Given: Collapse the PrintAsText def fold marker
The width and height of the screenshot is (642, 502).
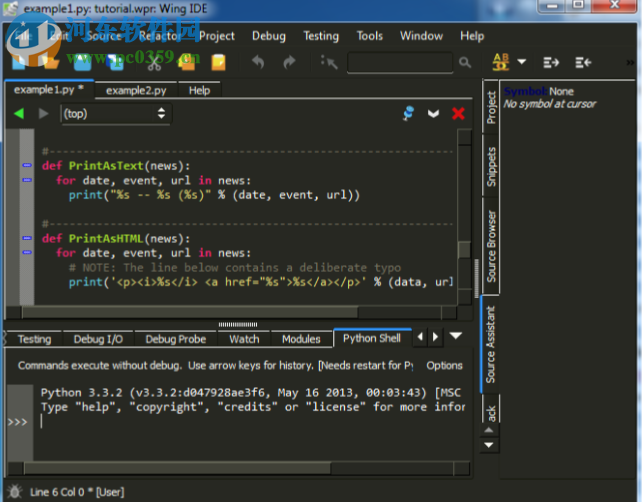Looking at the screenshot, I should pyautogui.click(x=27, y=165).
